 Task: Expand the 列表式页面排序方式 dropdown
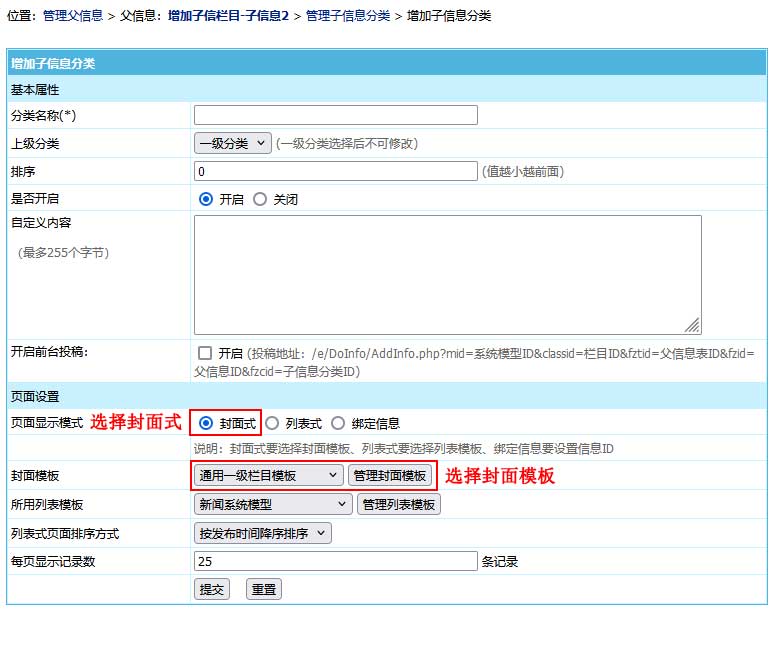pos(262,533)
